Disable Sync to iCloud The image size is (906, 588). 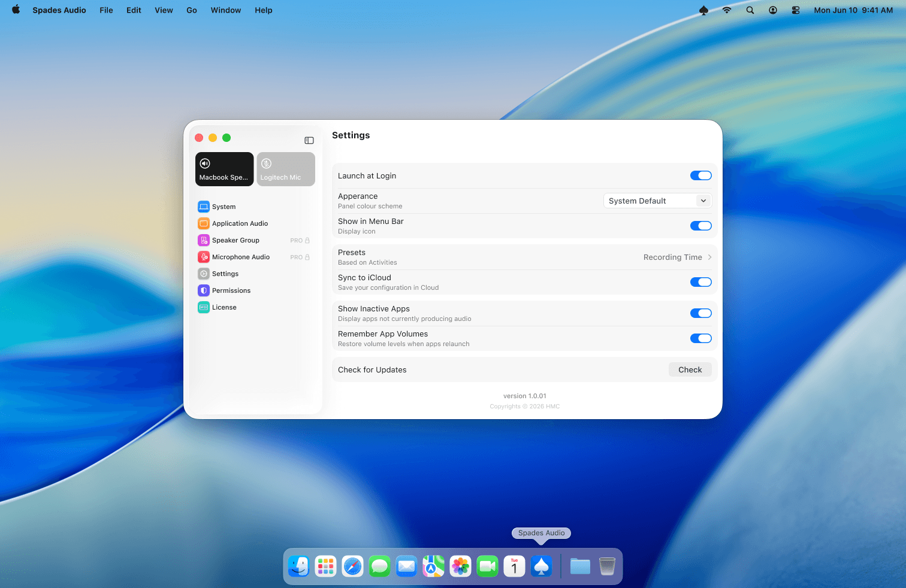pyautogui.click(x=700, y=282)
